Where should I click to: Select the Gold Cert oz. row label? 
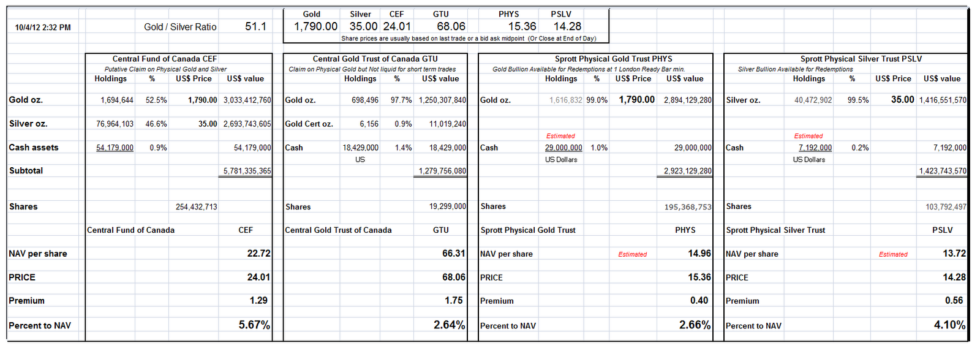[309, 124]
